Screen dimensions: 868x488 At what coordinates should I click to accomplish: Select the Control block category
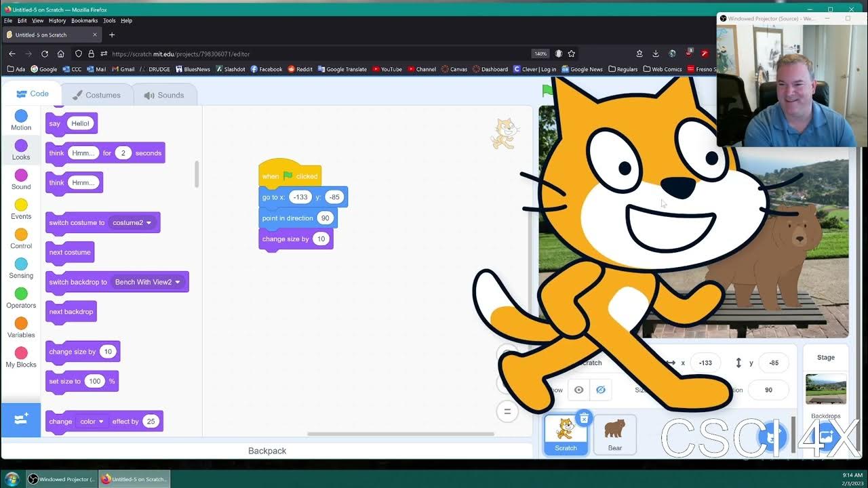21,239
